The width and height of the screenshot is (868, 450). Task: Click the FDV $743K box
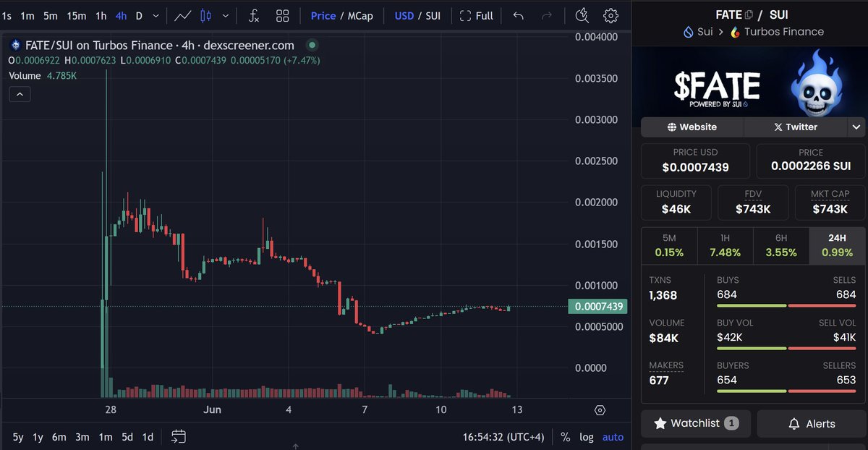[x=753, y=203]
